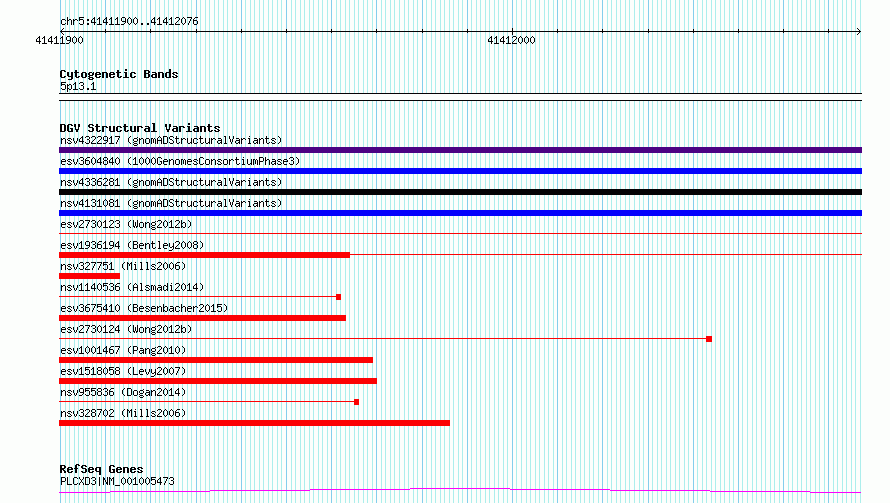Click the red square ending esv2730124 line
The image size is (890, 503).
click(709, 339)
